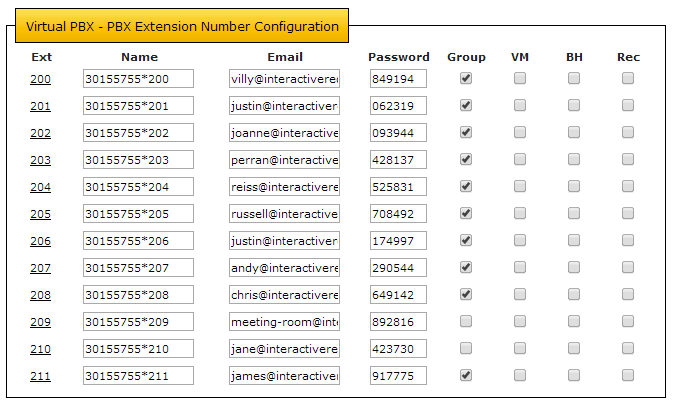Enable BH checkbox for extension 204
Screen dimensions: 677x407
(x=574, y=186)
